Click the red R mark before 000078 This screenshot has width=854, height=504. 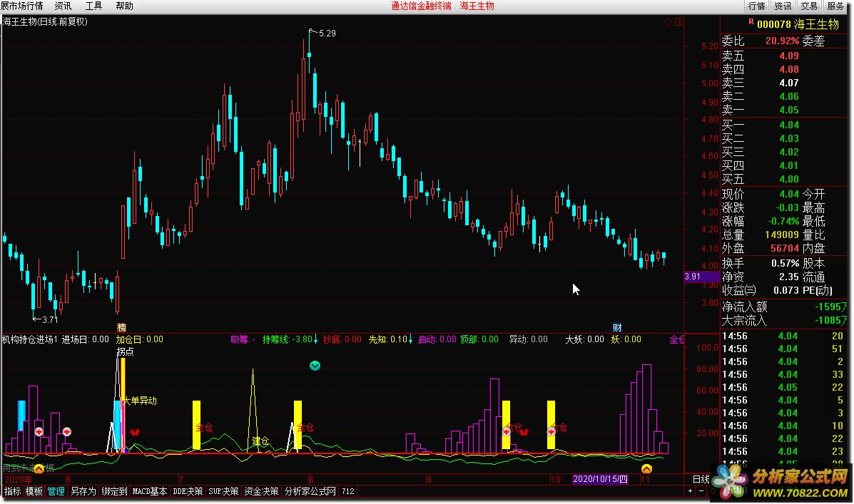[x=751, y=22]
